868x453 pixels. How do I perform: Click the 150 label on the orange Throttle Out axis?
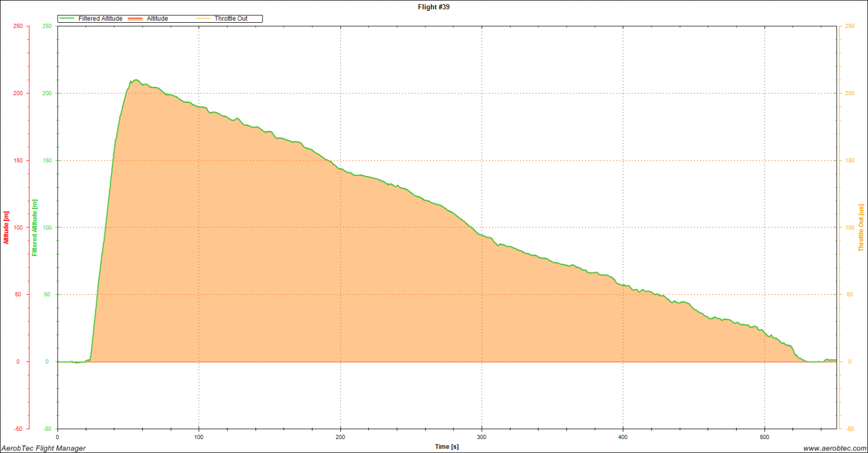(x=850, y=161)
